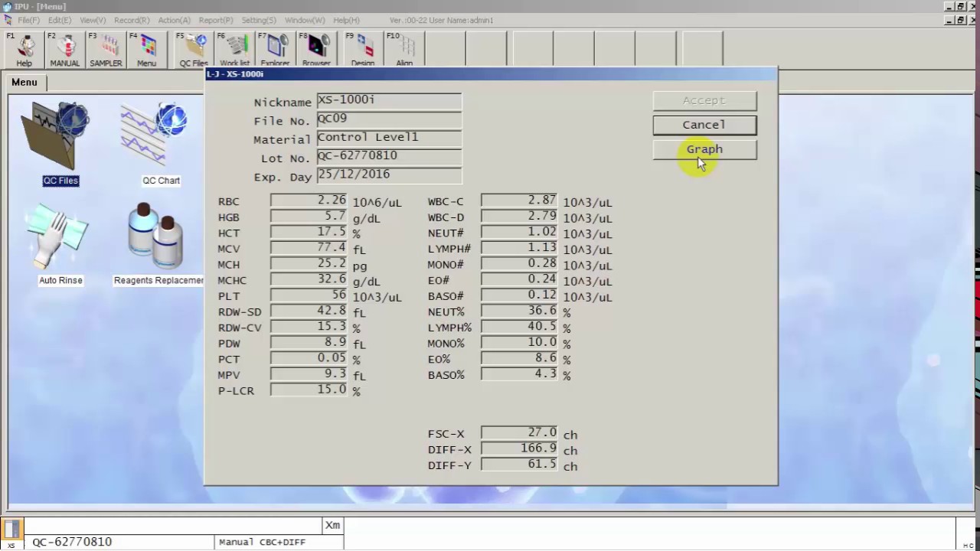This screenshot has height=551, width=980.
Task: Select the PLT value 56
Action: [309, 295]
